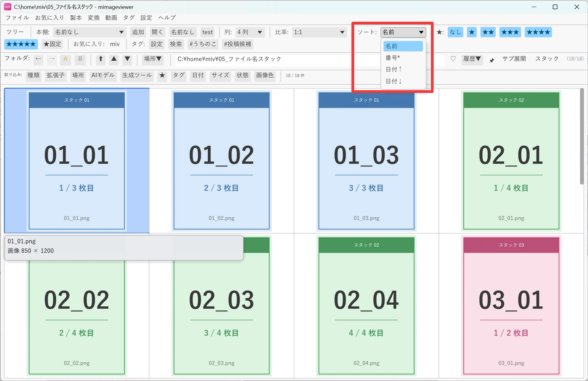Choose 日付↓ descending date sort
Viewport: 588px width, 381px height.
[x=403, y=81]
